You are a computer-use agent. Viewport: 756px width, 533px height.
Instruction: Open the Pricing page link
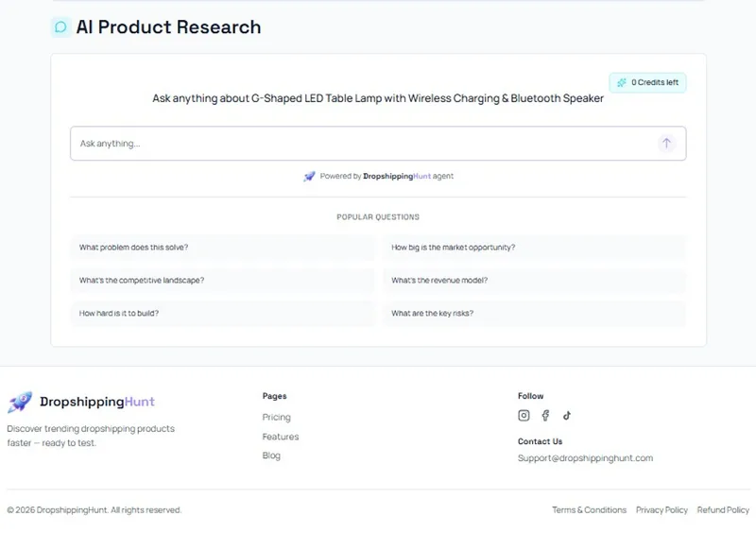point(276,418)
